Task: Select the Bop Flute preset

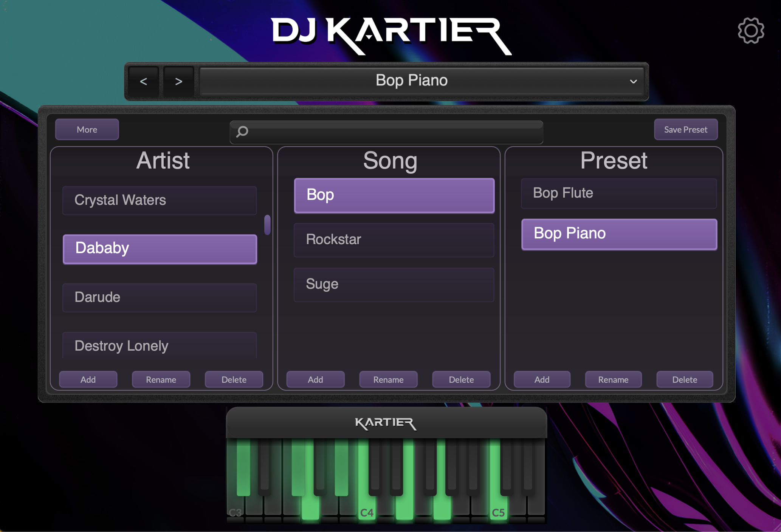Action: pos(618,193)
